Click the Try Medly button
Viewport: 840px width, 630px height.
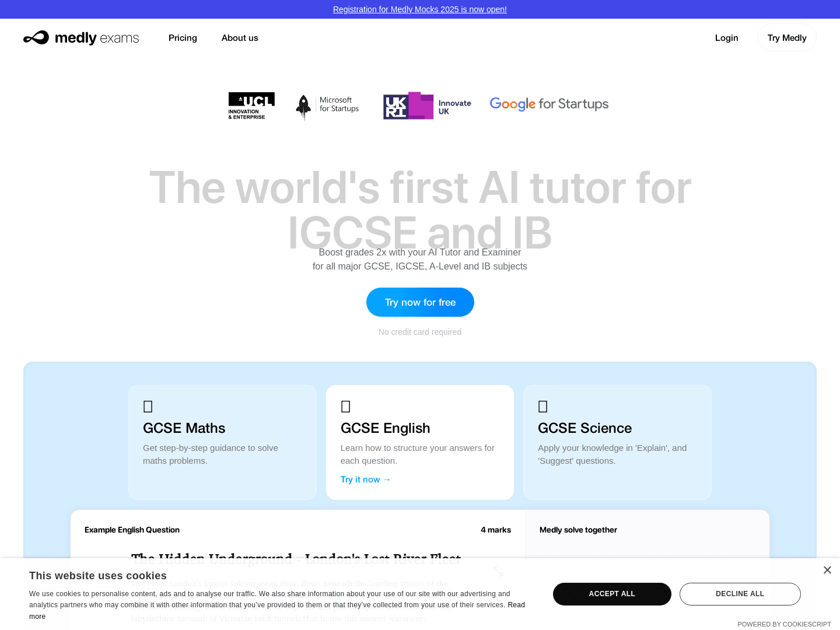[786, 37]
